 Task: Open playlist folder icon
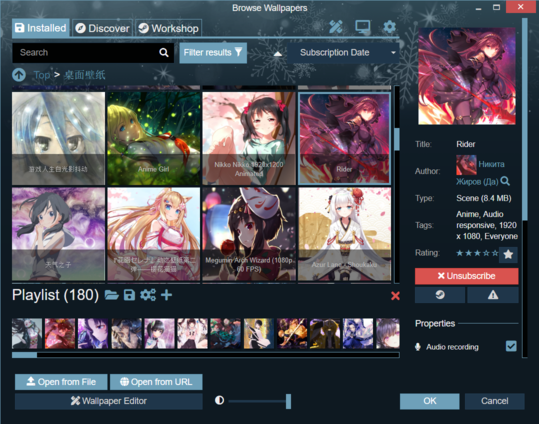112,295
